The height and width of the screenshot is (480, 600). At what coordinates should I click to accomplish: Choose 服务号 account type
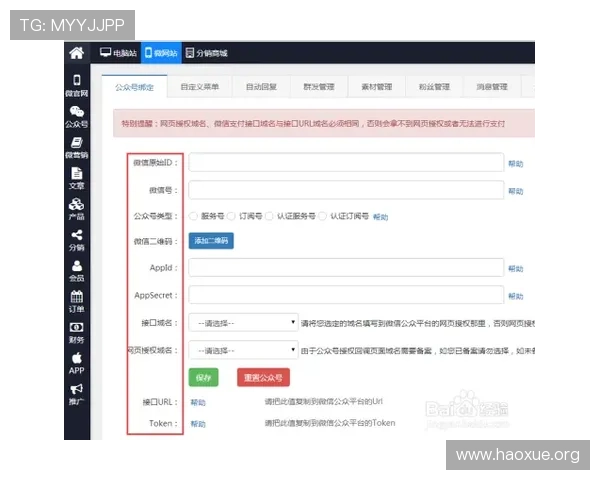[x=194, y=216]
